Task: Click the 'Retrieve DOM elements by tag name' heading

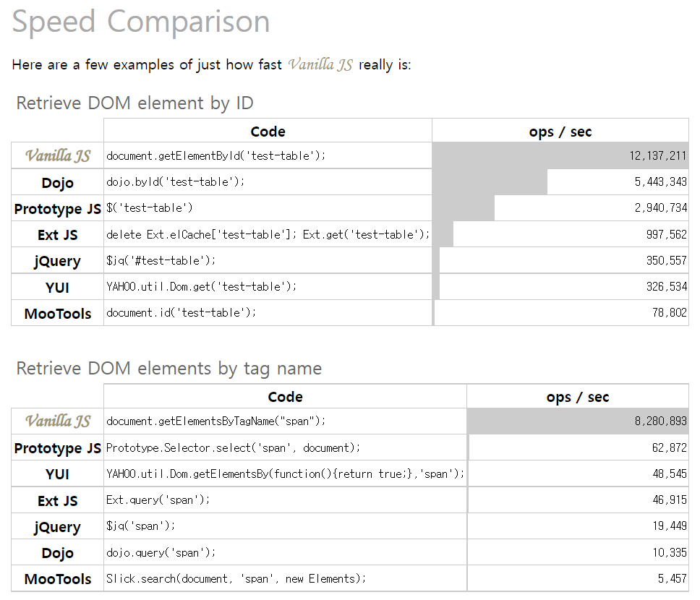Action: 168,369
